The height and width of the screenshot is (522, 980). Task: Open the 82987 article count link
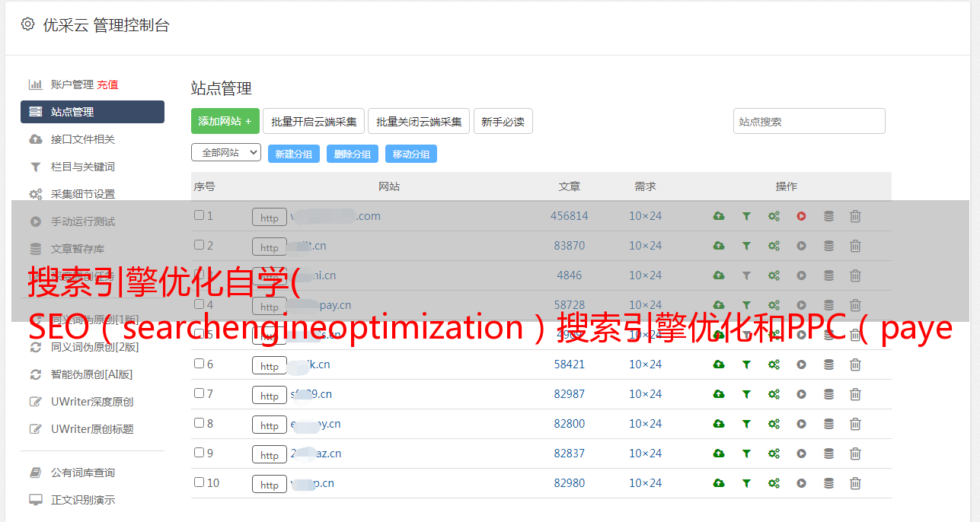click(570, 394)
